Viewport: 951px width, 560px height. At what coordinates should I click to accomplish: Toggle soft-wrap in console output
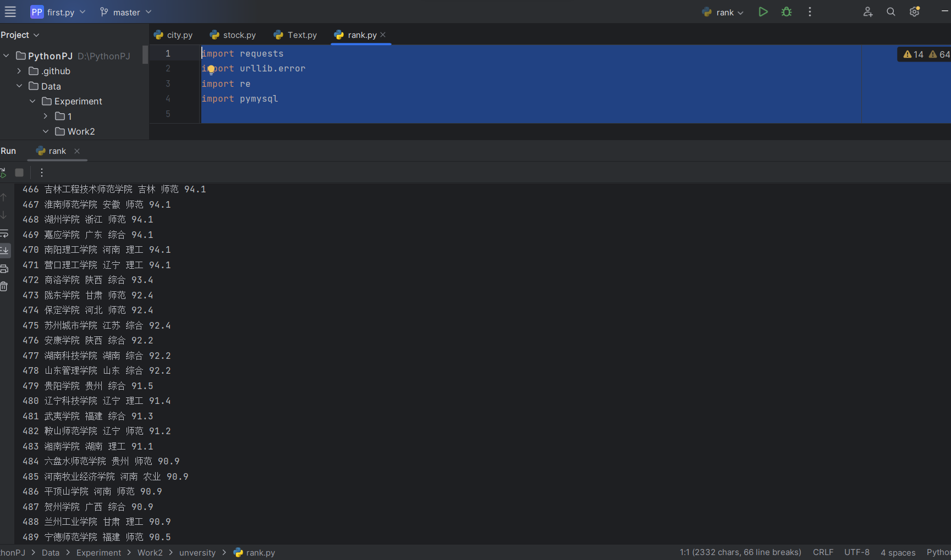pyautogui.click(x=4, y=233)
